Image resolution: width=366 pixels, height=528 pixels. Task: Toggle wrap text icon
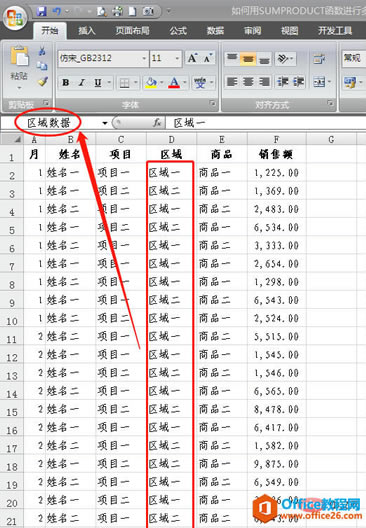(319, 59)
